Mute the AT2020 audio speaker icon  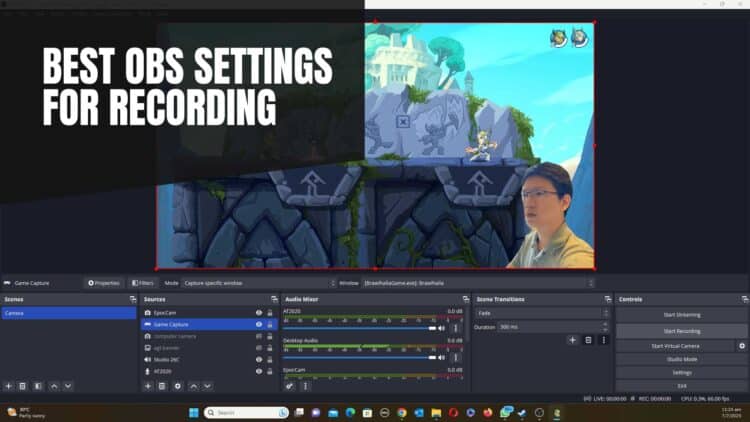pos(441,328)
